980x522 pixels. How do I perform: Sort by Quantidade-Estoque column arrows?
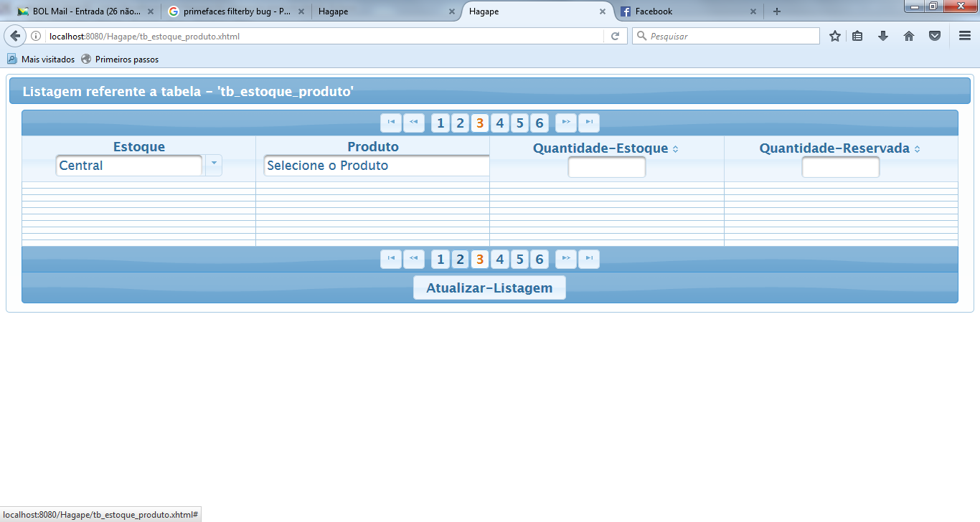(676, 149)
